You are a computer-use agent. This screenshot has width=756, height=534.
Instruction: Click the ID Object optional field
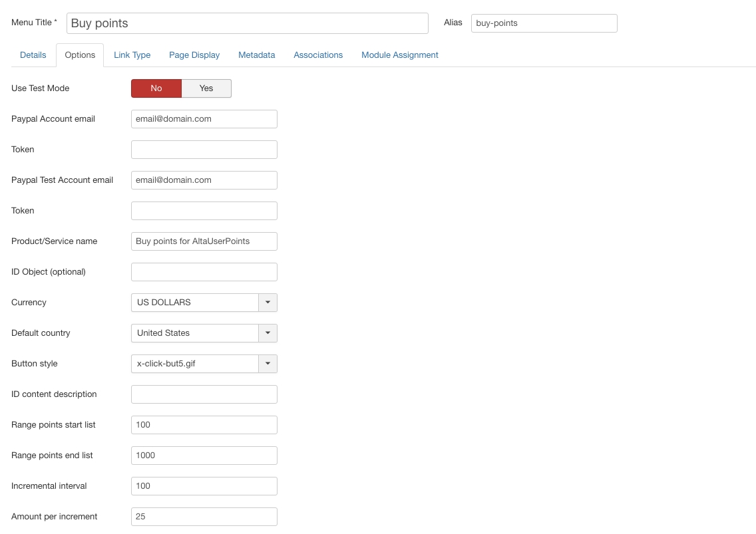point(204,271)
